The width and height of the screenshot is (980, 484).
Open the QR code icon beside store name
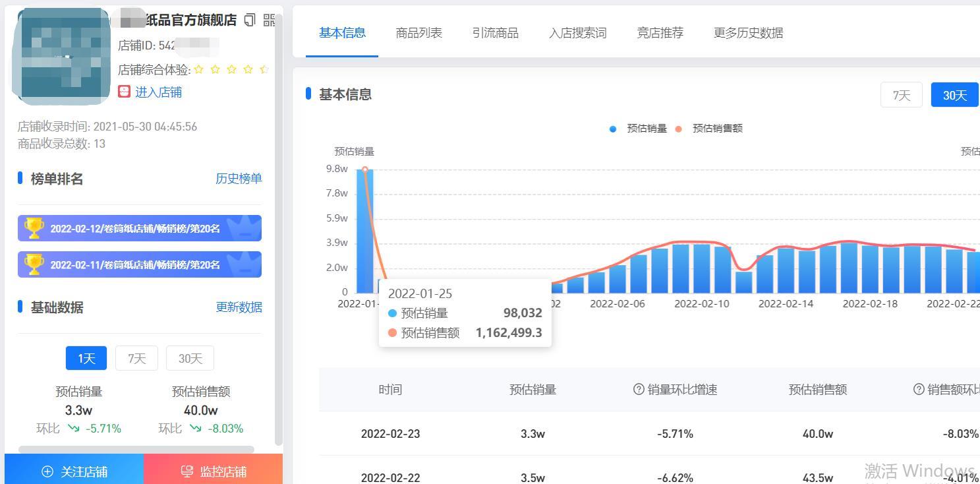[268, 20]
